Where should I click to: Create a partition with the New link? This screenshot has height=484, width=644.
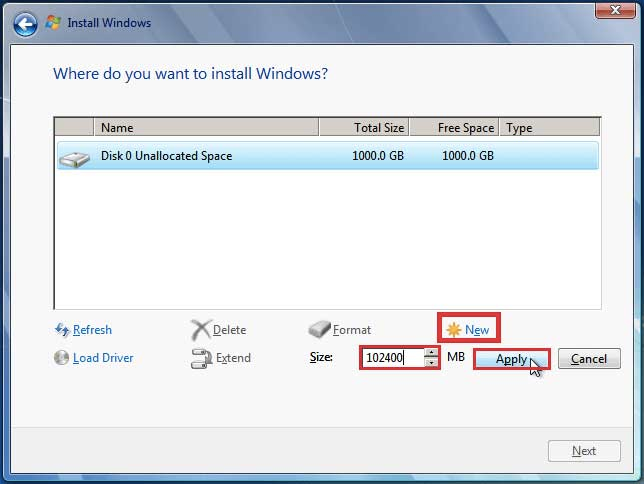tap(477, 330)
